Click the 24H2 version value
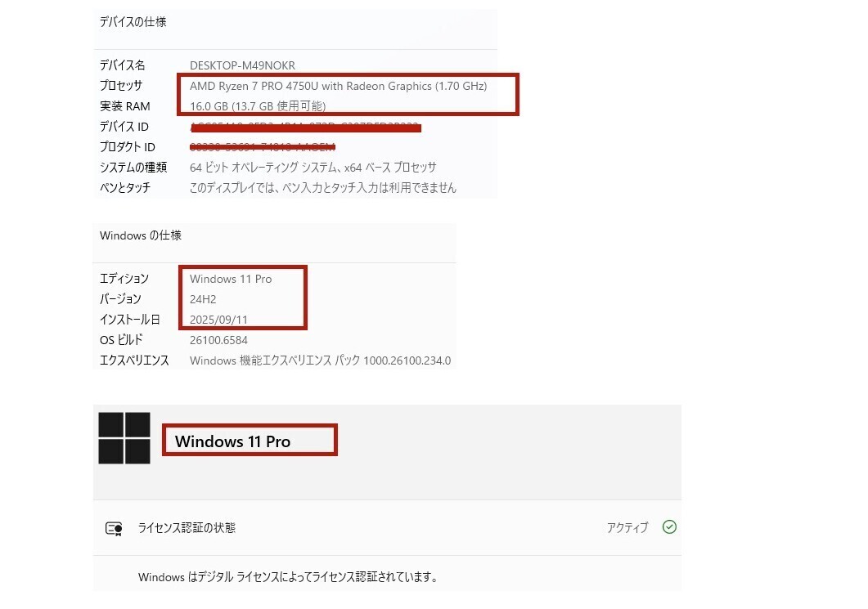This screenshot has width=868, height=609. [203, 300]
